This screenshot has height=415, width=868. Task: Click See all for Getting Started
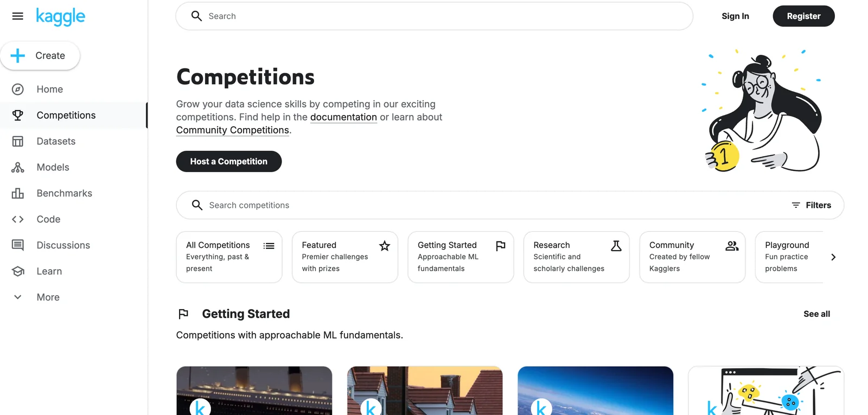[816, 314]
